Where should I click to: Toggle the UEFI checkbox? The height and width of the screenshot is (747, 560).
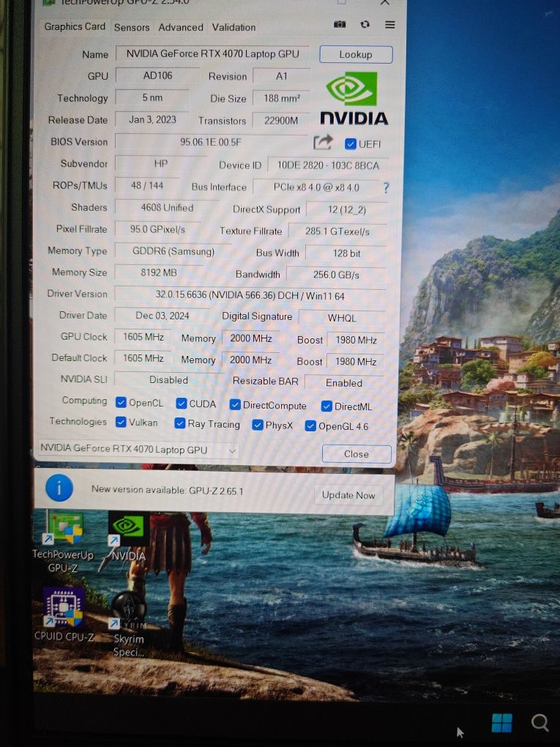click(x=351, y=144)
